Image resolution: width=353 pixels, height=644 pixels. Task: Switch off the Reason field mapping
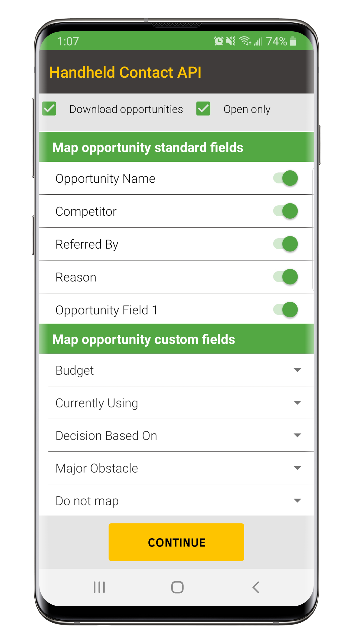coord(286,277)
